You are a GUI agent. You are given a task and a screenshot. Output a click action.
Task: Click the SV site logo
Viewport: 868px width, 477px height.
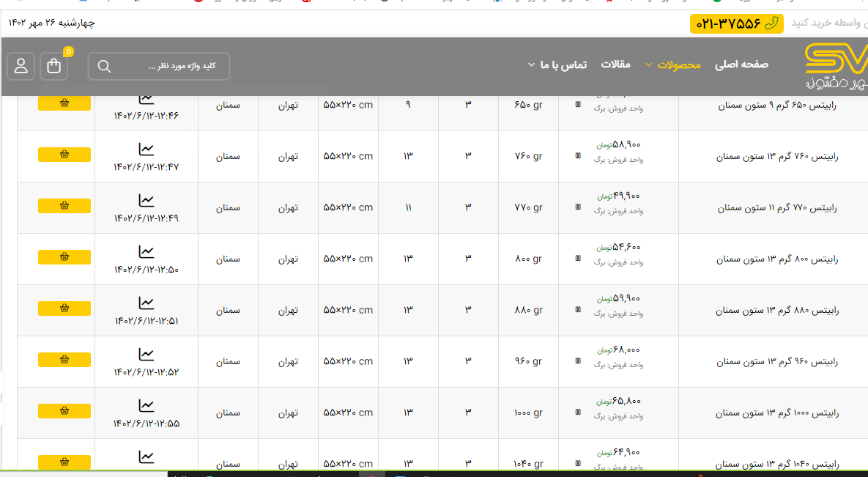pyautogui.click(x=836, y=66)
